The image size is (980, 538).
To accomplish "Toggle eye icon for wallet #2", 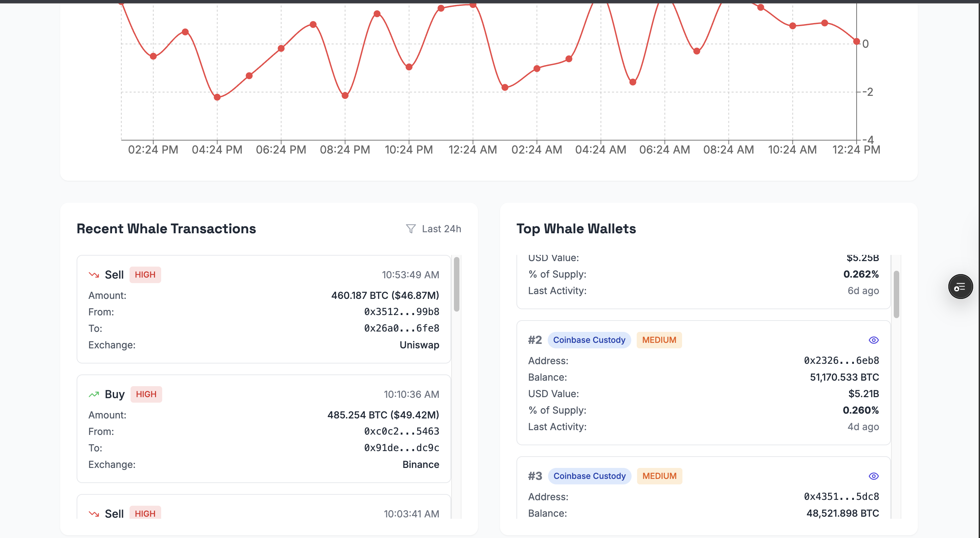I will click(x=873, y=340).
